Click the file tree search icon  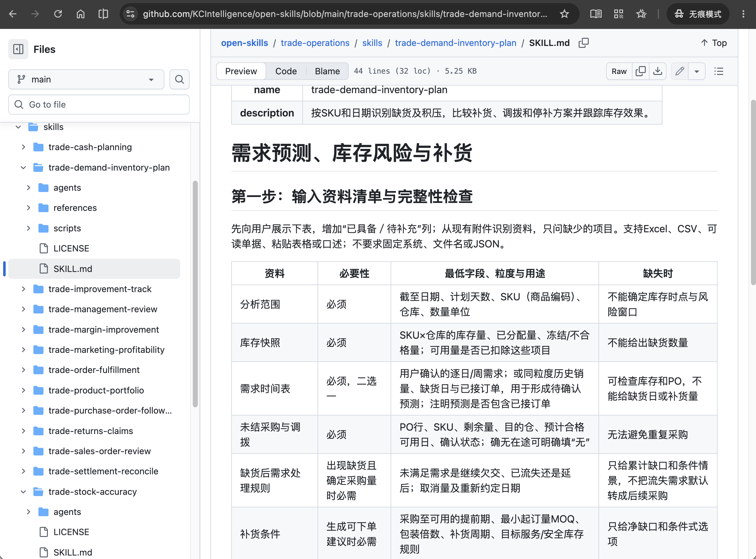point(180,79)
